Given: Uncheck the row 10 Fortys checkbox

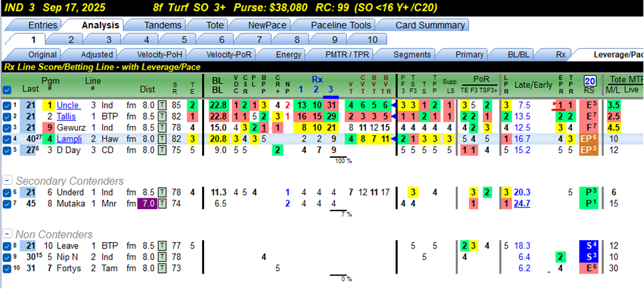Looking at the screenshot, I should click(x=6, y=268).
